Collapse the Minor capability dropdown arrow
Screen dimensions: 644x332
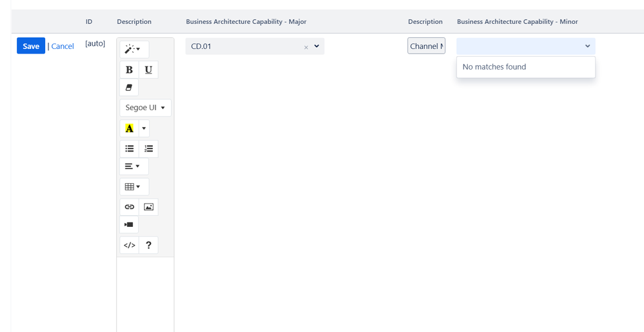588,46
